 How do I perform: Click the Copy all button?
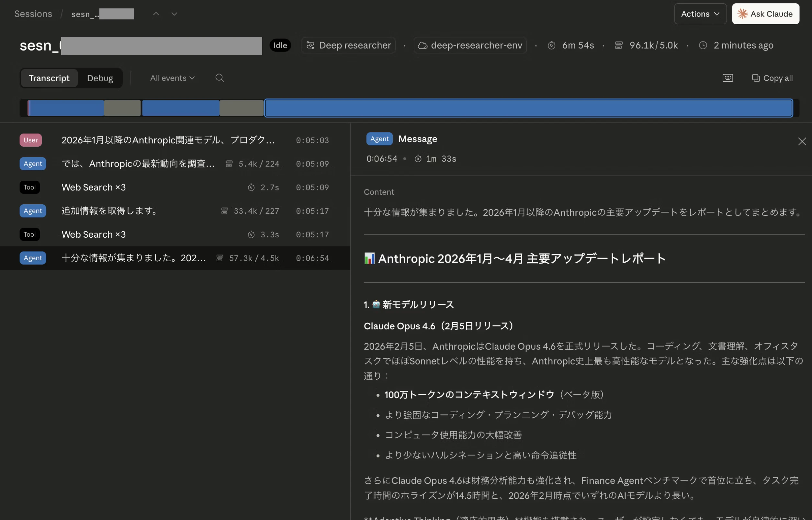(x=772, y=78)
